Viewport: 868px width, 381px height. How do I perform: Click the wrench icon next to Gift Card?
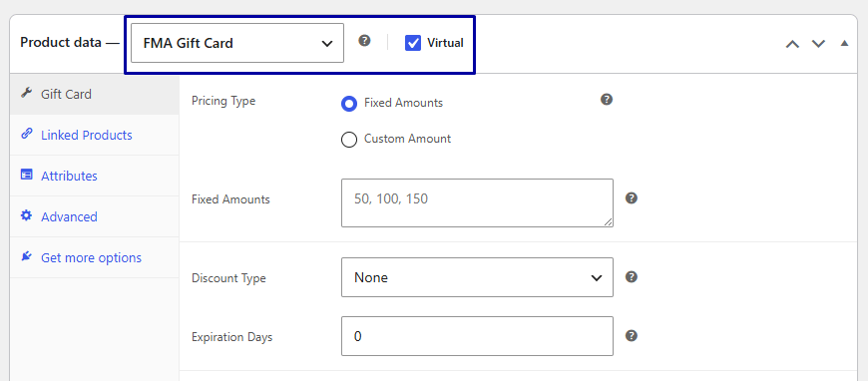click(26, 93)
